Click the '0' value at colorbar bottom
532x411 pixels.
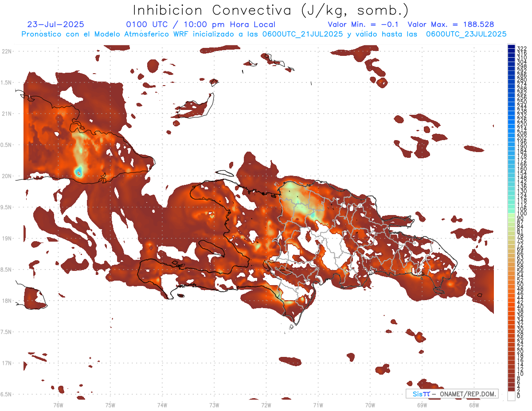pos(519,396)
